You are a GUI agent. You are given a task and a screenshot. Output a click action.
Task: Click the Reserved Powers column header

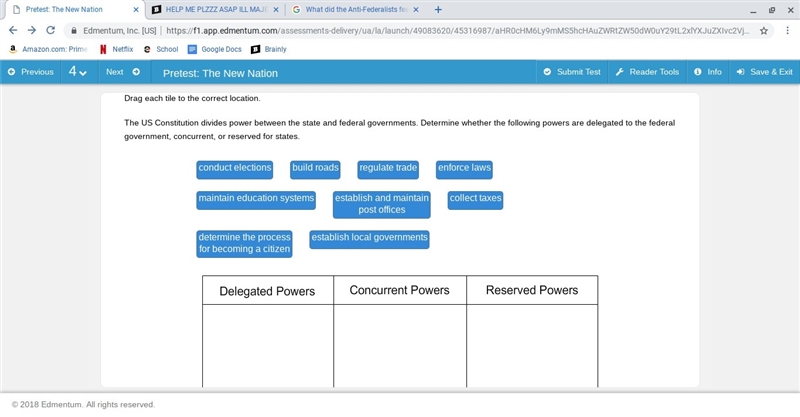(x=532, y=290)
